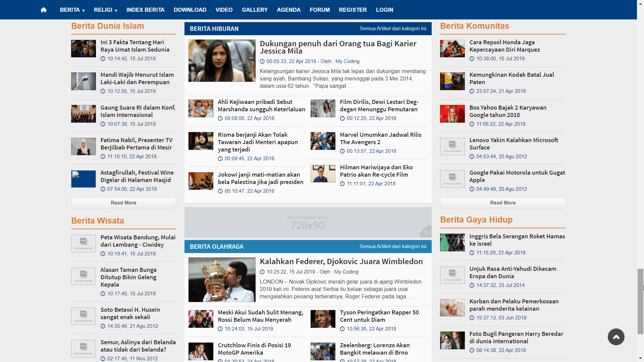This screenshot has height=362, width=644.
Task: Open Foto Bugil Pangeran Harry article
Action: [516, 338]
